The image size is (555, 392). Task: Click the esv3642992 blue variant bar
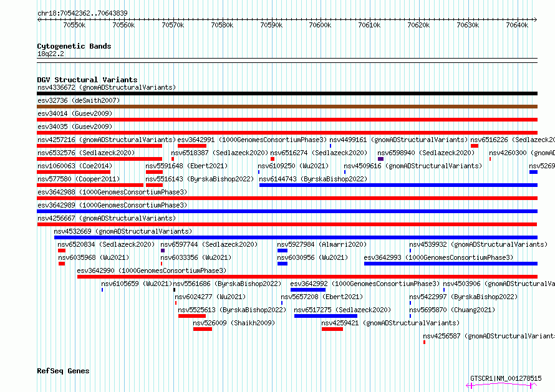[x=308, y=290]
